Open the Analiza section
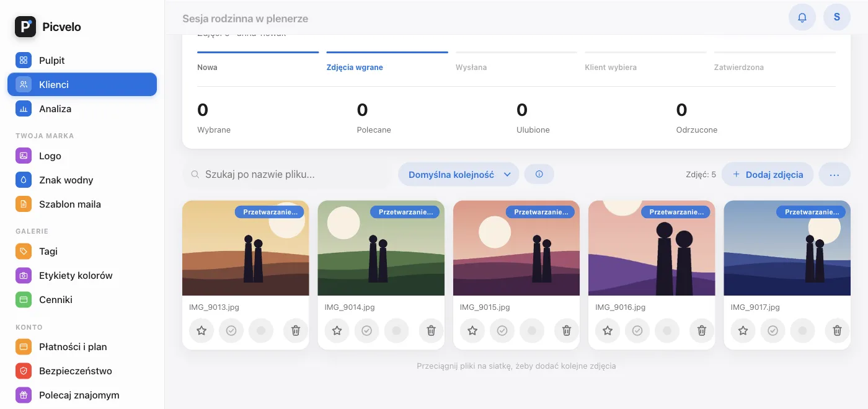The image size is (868, 409). (82, 109)
